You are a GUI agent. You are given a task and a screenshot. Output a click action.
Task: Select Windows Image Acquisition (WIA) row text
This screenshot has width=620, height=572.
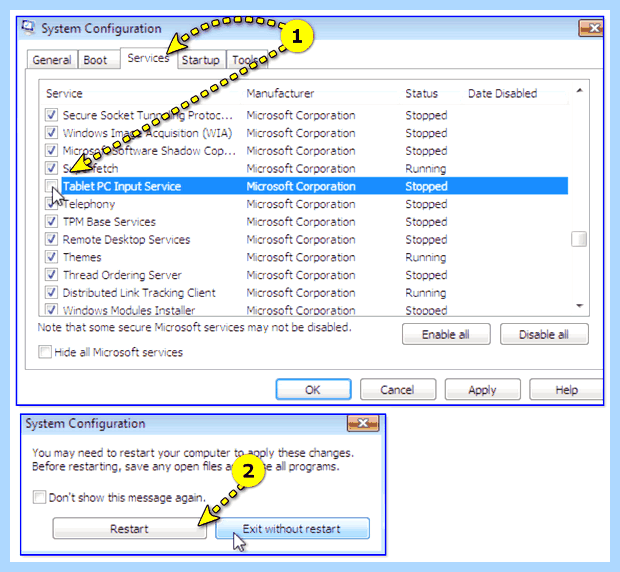[x=147, y=133]
